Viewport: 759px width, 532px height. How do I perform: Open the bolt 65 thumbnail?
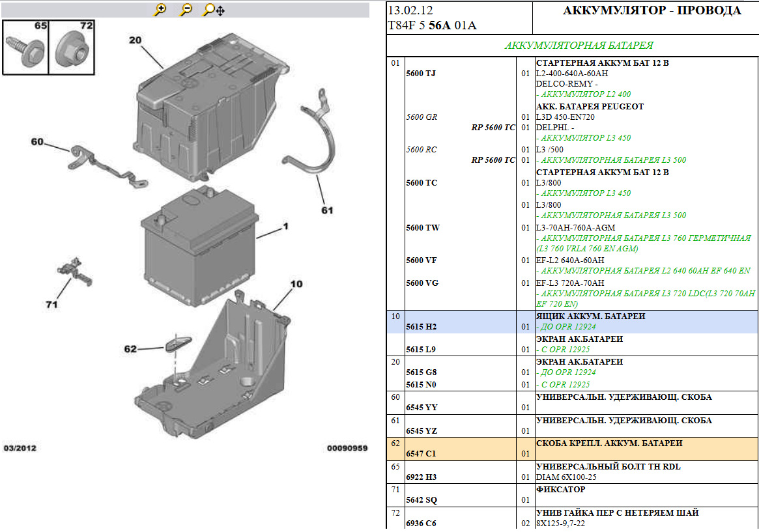pyautogui.click(x=25, y=48)
